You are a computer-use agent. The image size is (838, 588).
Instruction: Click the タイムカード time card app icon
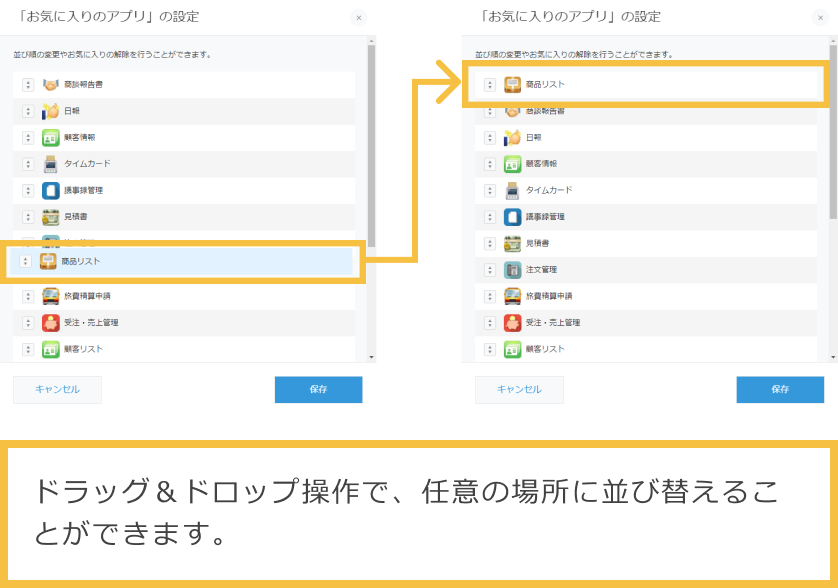[x=511, y=190]
